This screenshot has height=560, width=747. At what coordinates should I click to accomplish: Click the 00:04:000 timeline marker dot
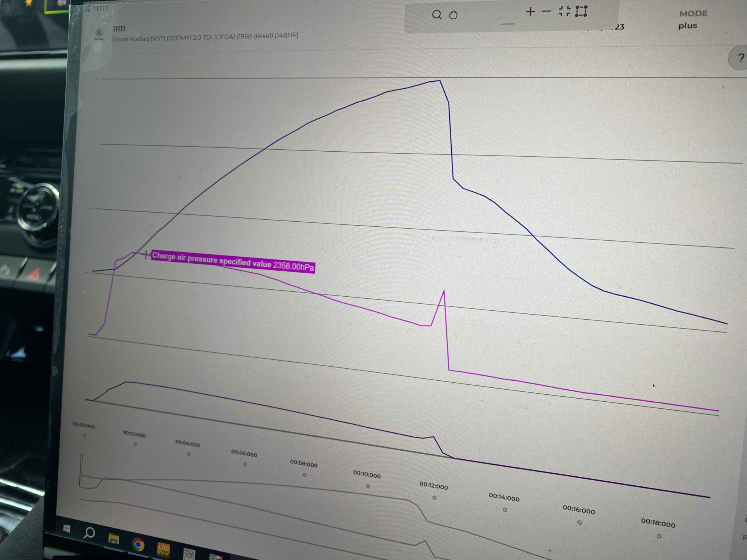[188, 454]
